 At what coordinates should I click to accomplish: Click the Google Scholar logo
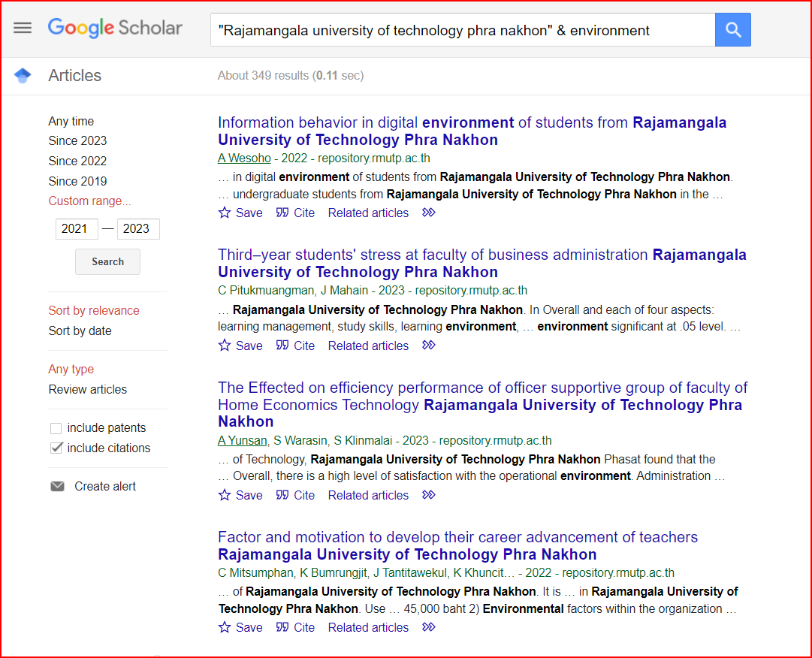(x=115, y=28)
